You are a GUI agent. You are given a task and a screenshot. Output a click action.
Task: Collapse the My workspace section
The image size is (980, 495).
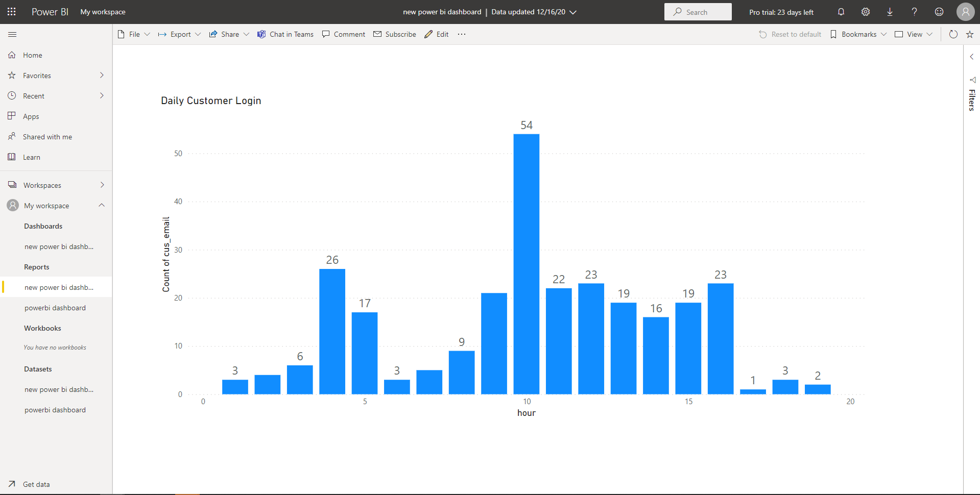102,205
